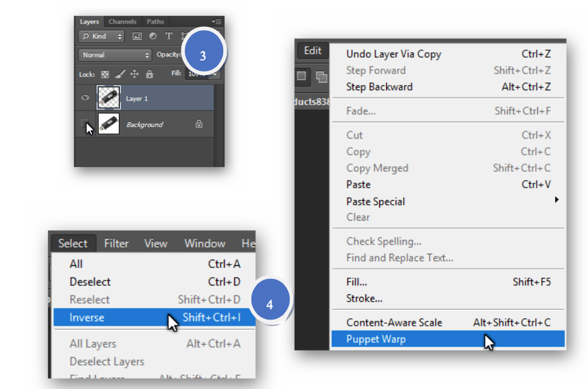Open the Kind filter dropdown
588x389 pixels.
coord(101,36)
